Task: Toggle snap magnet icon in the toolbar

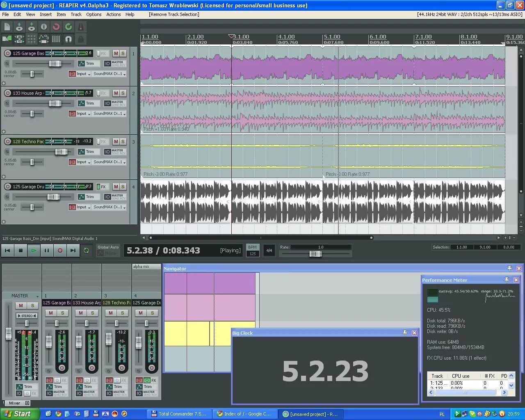Action: click(x=68, y=39)
